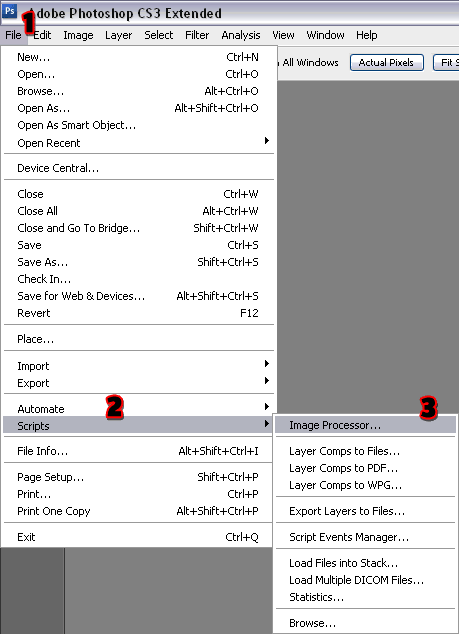This screenshot has height=634, width=459.
Task: Select Close and Go To Bridge...
Action: click(x=138, y=228)
